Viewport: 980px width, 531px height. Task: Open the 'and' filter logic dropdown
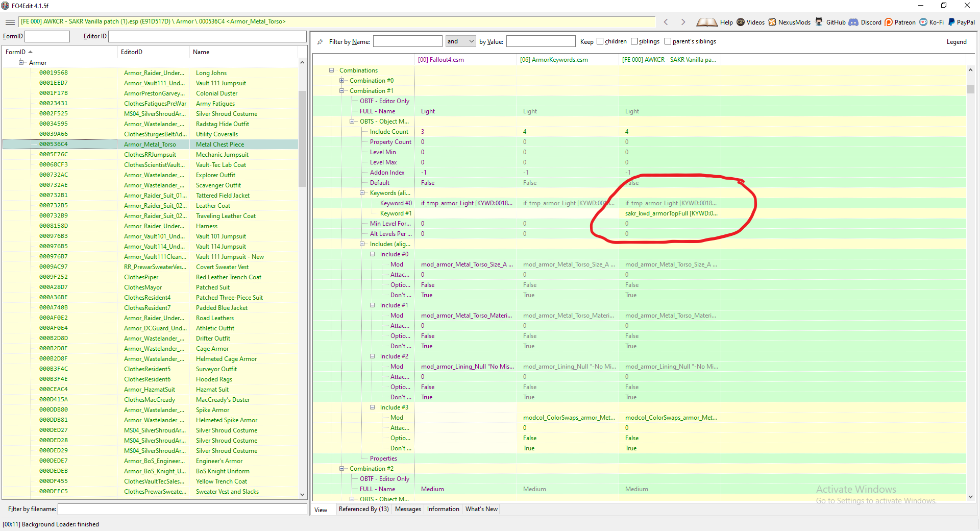click(471, 41)
